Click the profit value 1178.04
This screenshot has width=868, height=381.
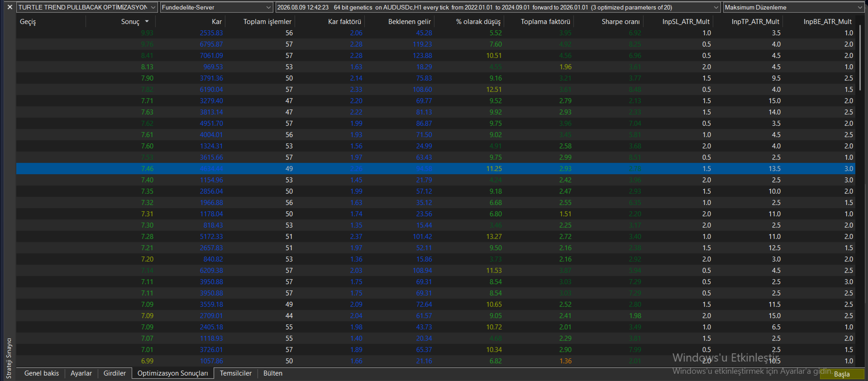coord(211,214)
